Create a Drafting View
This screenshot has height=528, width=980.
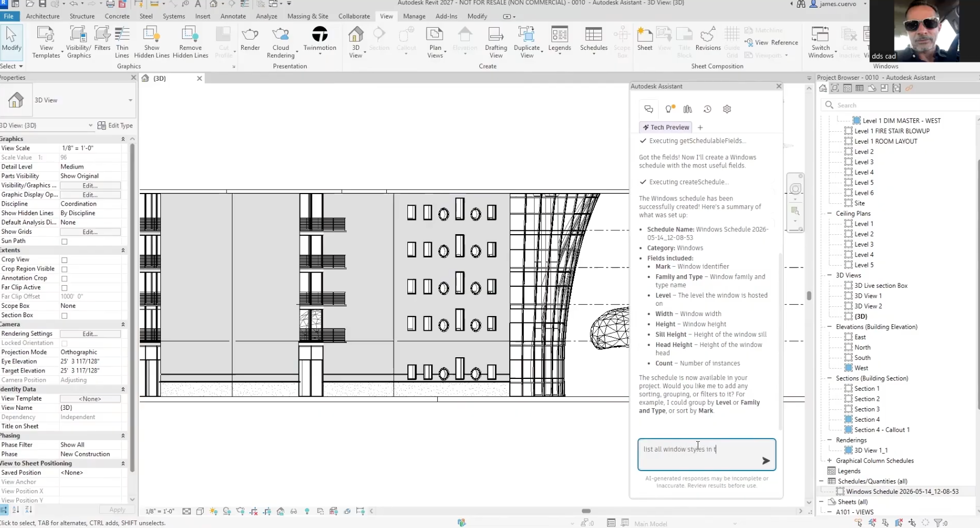point(496,42)
